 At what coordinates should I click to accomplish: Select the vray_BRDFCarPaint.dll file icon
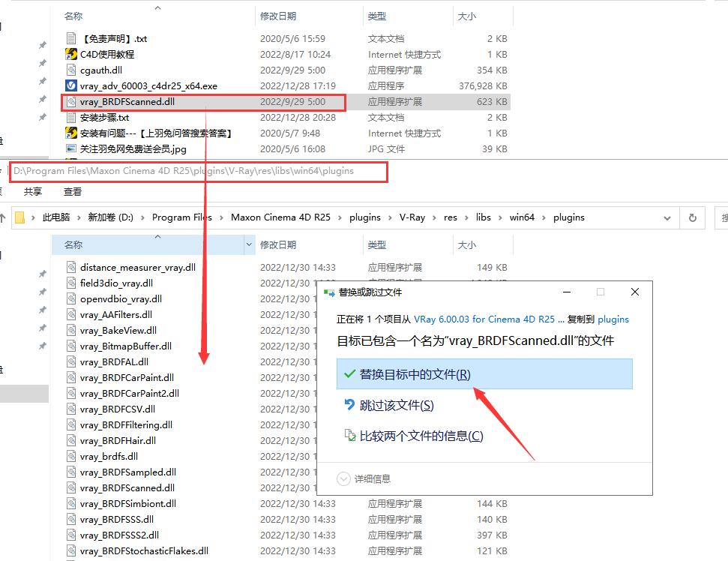click(x=71, y=378)
